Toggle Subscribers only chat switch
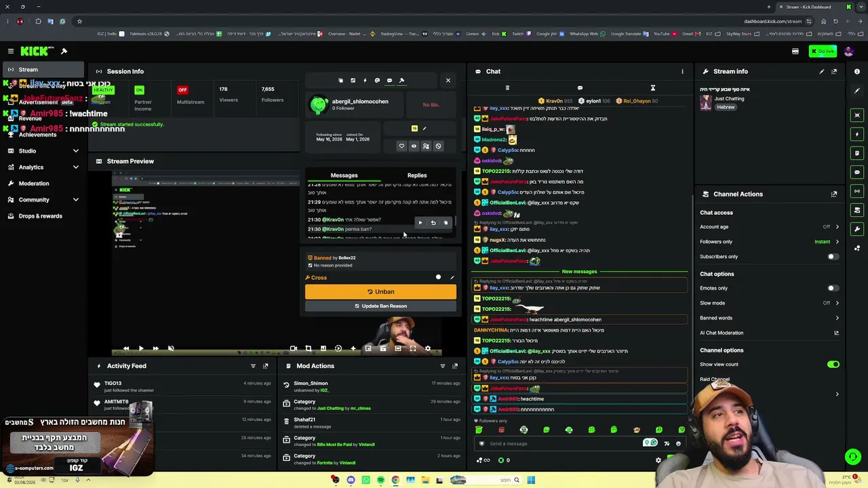Image resolution: width=868 pixels, height=488 pixels. click(833, 257)
